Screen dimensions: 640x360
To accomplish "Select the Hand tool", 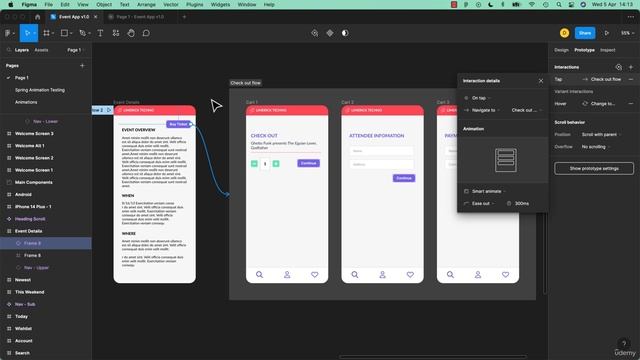I will 131,33.
